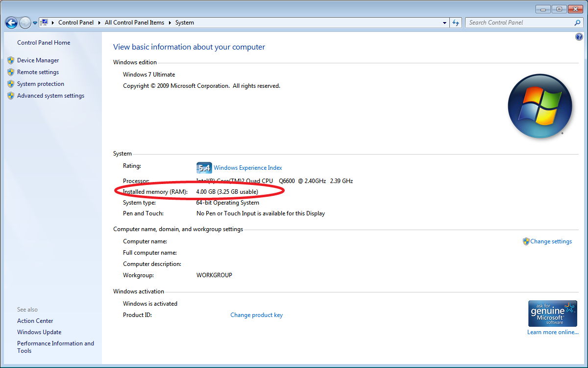Open the recent pages dropdown arrow
The height and width of the screenshot is (368, 588).
[35, 23]
